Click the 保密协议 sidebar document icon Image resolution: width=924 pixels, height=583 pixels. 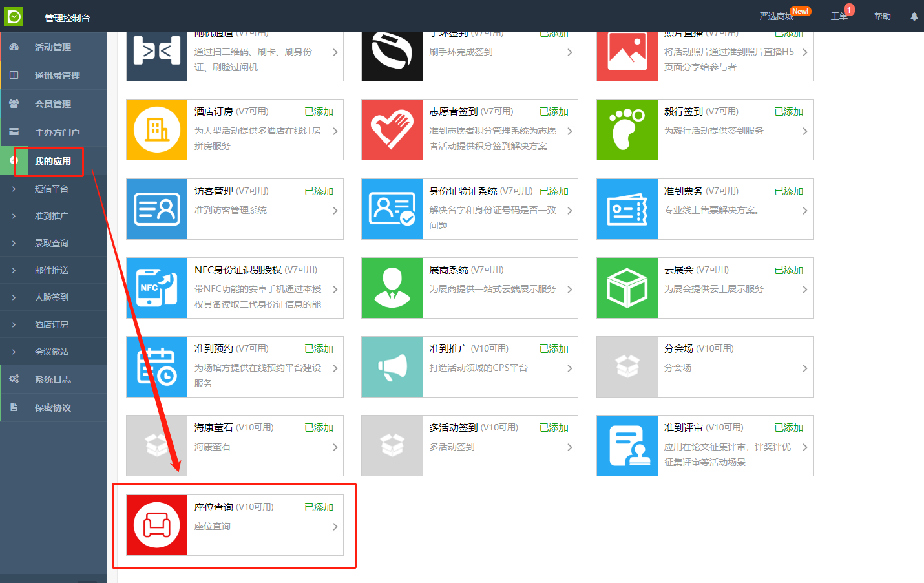pyautogui.click(x=14, y=408)
